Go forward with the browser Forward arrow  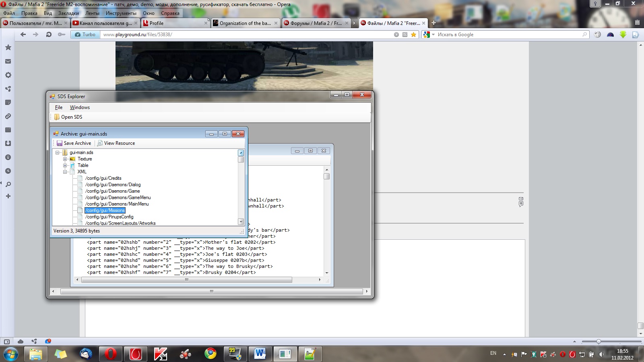click(36, 35)
